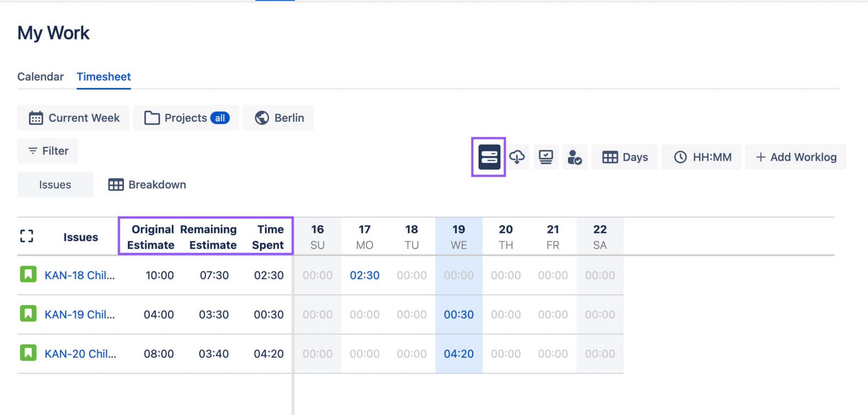Screen dimensions: 868x415
Task: Select KAN-18 issue type icon
Action: 27,275
